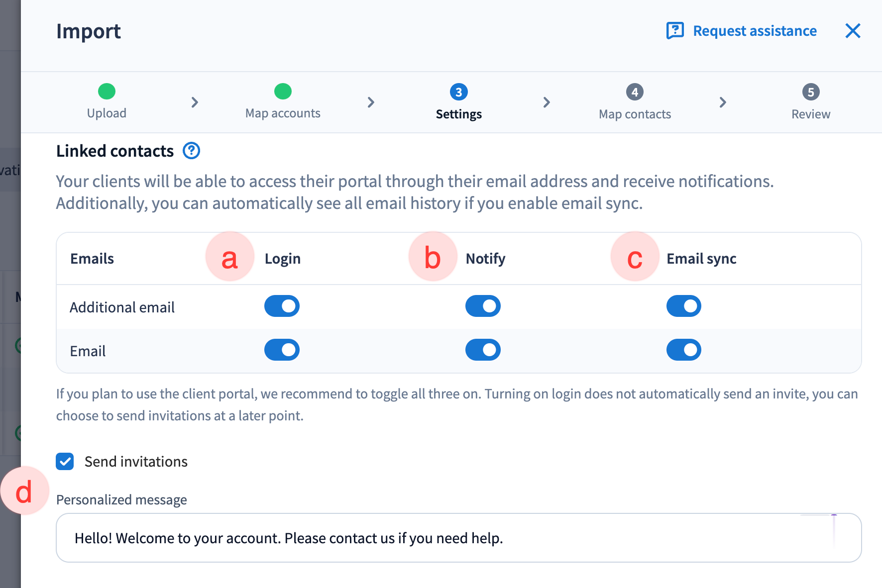
Task: Toggle Email sync for Additional email
Action: coord(683,306)
